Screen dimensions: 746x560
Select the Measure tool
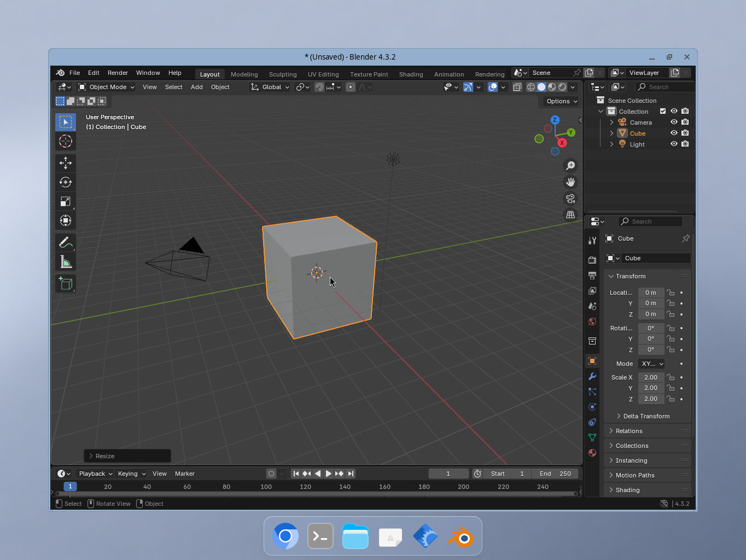66,262
